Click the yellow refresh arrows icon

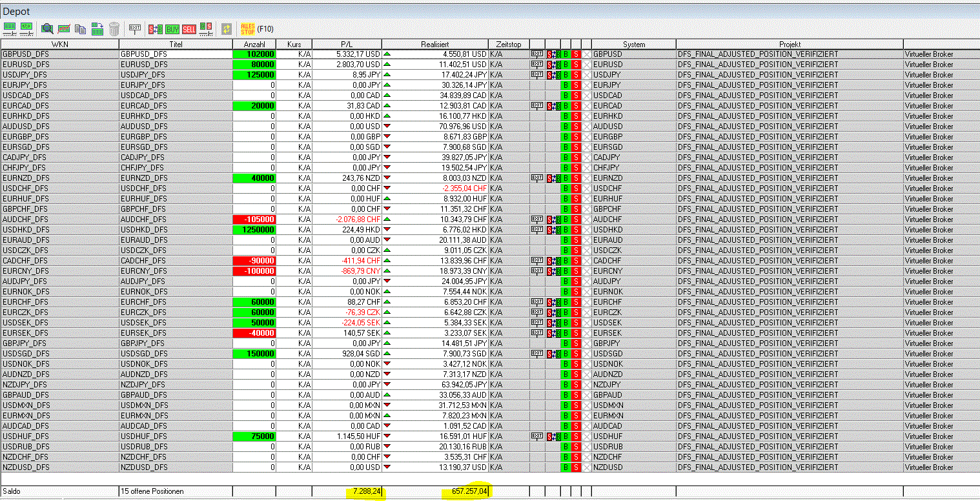click(x=226, y=29)
